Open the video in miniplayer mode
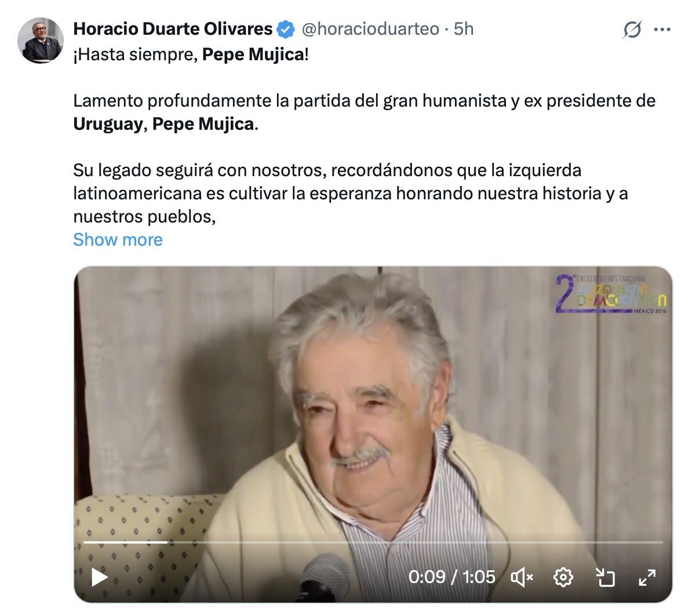The image size is (692, 616). point(605,577)
